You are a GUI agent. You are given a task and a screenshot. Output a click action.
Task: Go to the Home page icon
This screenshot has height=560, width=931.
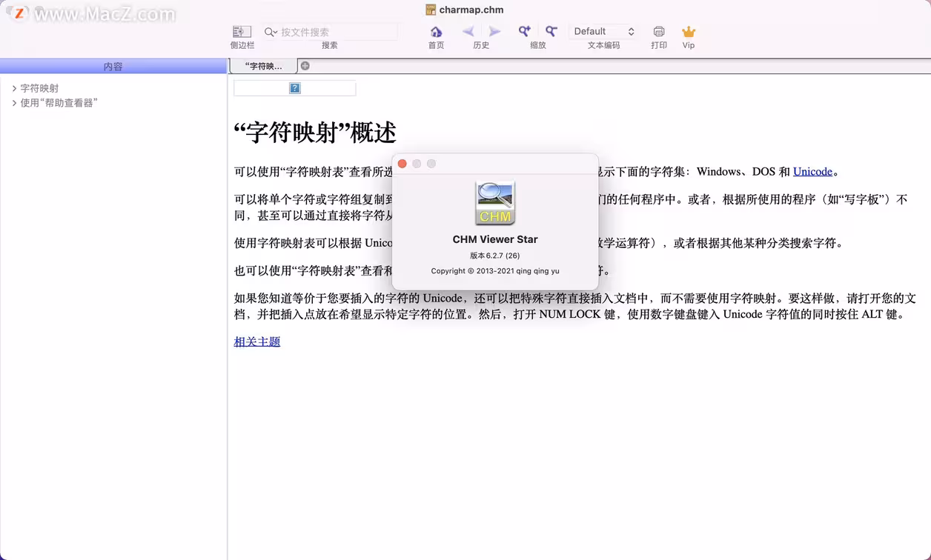(x=436, y=32)
